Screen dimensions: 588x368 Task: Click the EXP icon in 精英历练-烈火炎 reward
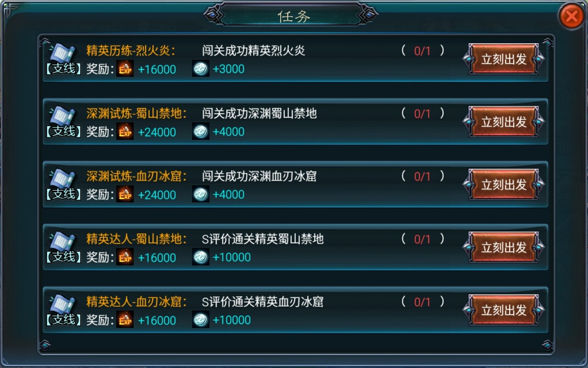pos(125,69)
